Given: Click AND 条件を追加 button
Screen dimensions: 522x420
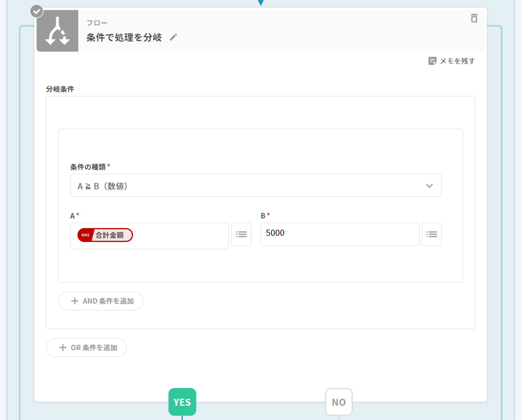Looking at the screenshot, I should click(x=108, y=301).
